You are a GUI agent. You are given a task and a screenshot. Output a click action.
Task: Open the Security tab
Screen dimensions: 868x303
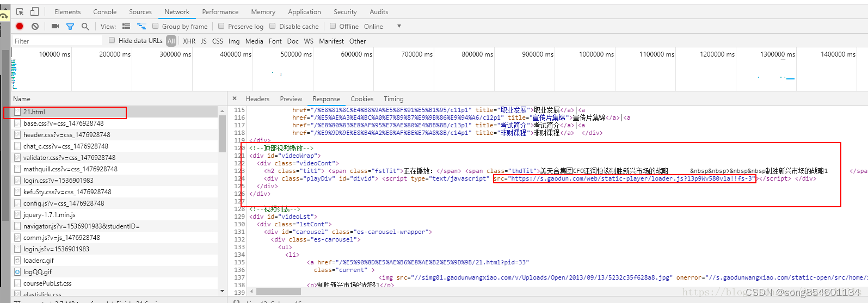pos(345,11)
